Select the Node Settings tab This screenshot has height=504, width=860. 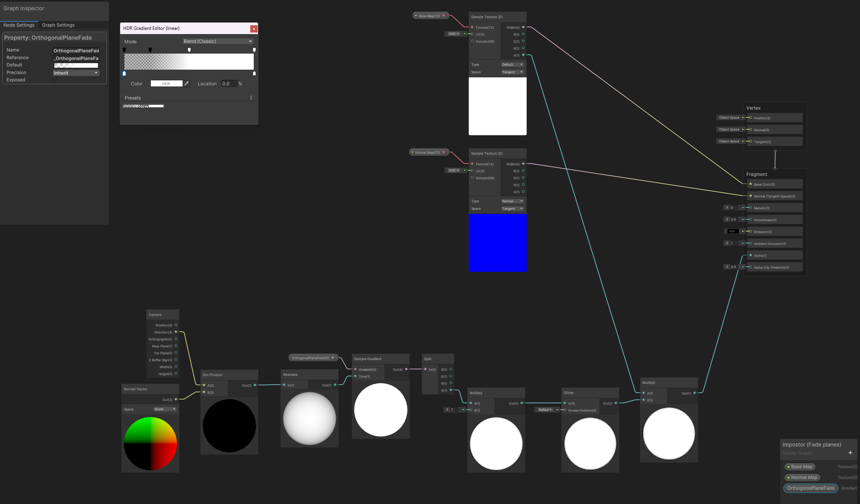[x=19, y=25]
